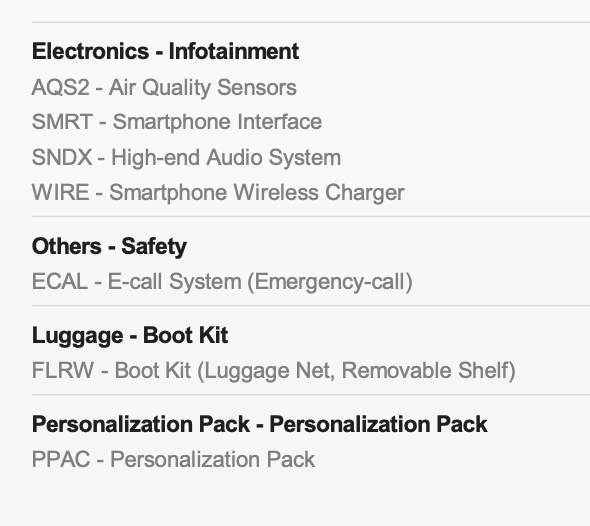Viewport: 590px width, 526px height.
Task: Click the AQS2 option code
Action: [x=61, y=88]
